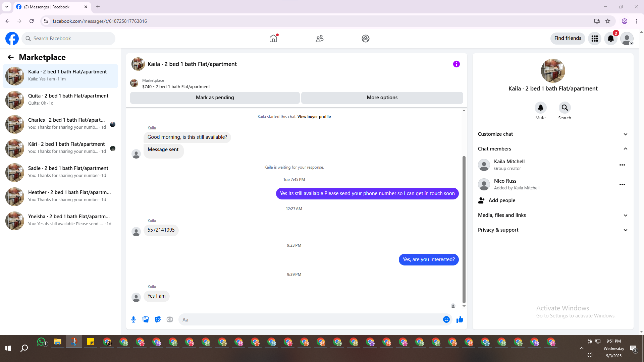Focus the message text box

click(x=311, y=319)
